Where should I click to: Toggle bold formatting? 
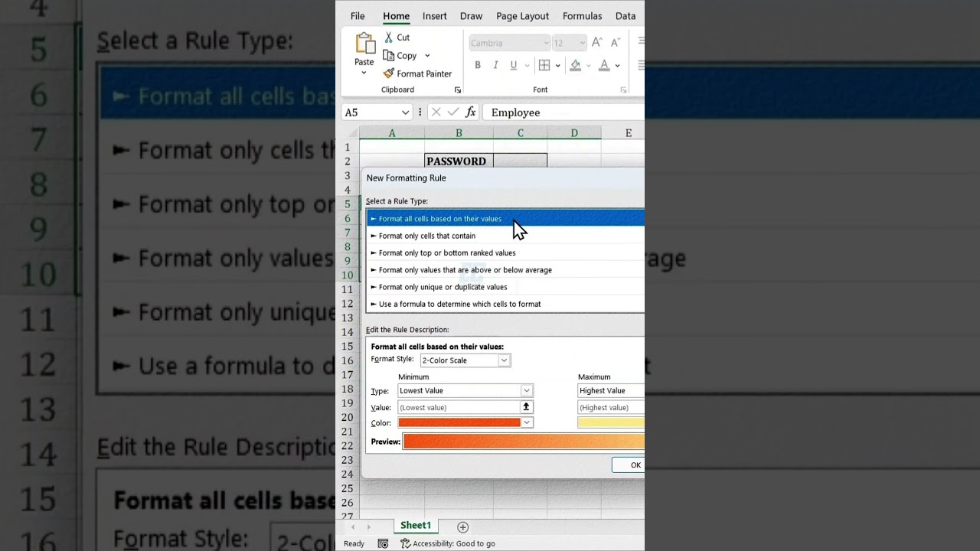point(478,65)
